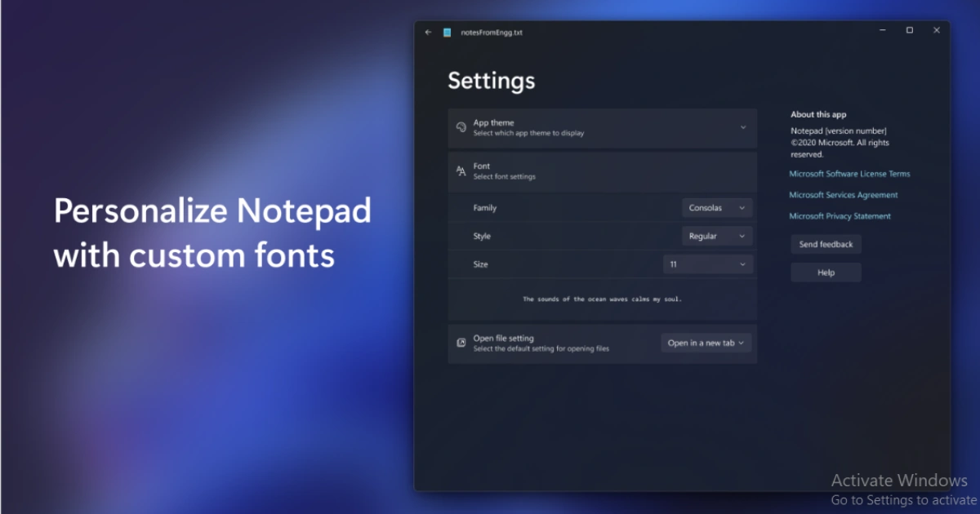Expand the App theme section
980x514 pixels.
(x=743, y=127)
